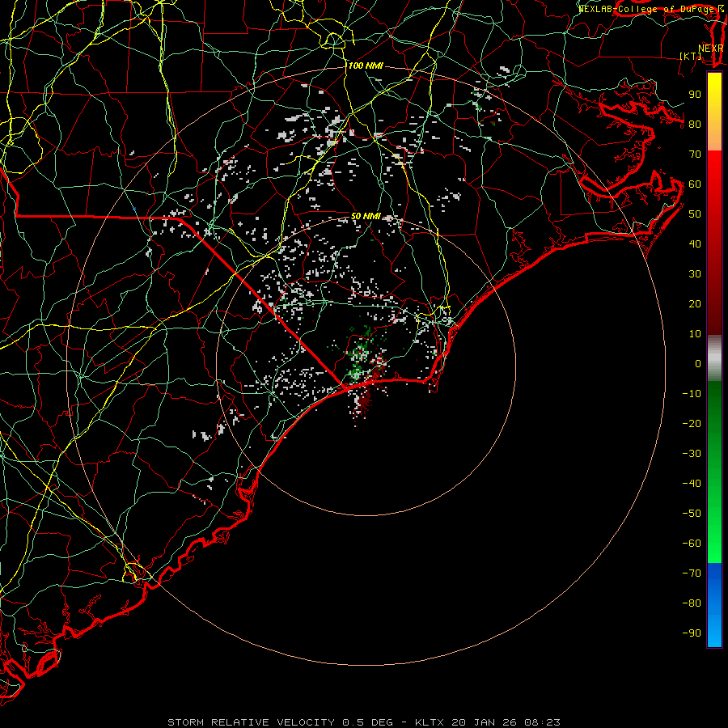Select the -70 value on velocity scale
The height and width of the screenshot is (728, 728).
pos(692,574)
